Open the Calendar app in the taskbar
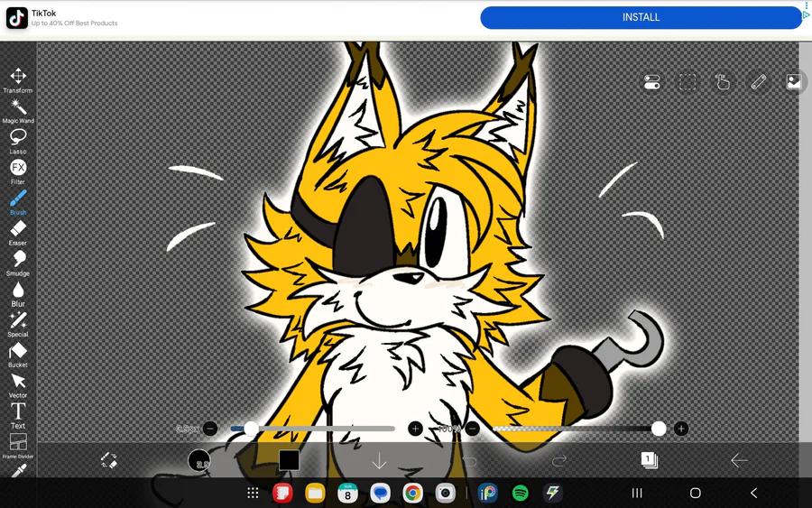This screenshot has height=508, width=812. pos(347,493)
